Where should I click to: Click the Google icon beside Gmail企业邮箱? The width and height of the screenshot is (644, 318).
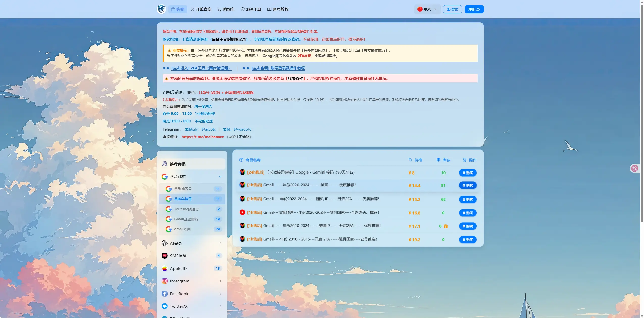point(169,219)
